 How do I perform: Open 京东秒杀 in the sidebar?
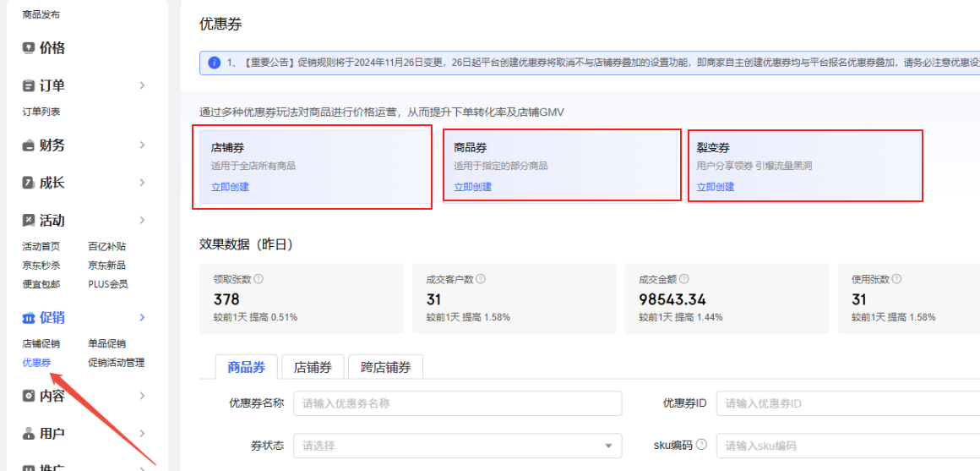pos(41,266)
